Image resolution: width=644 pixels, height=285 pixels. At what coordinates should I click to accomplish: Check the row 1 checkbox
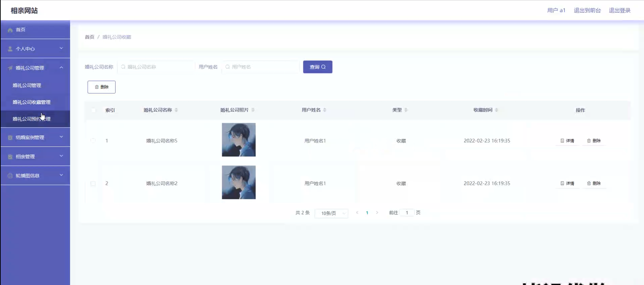click(x=93, y=141)
